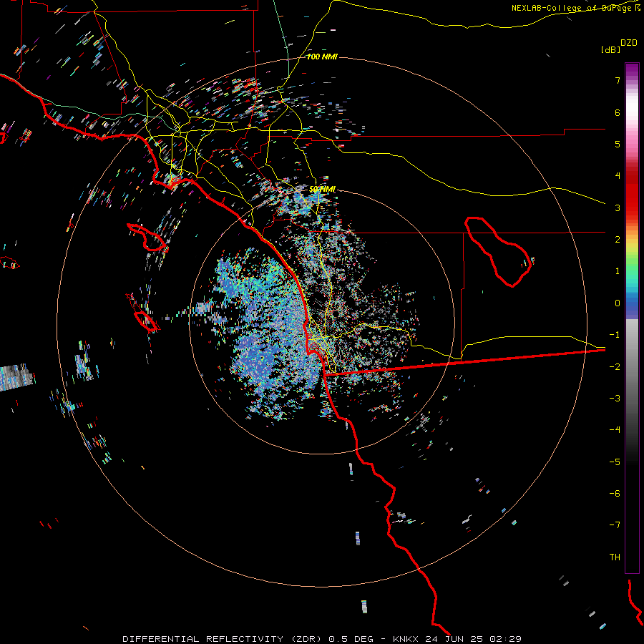Click the -5 dB value on color scale
The width and height of the screenshot is (644, 644).
[615, 462]
